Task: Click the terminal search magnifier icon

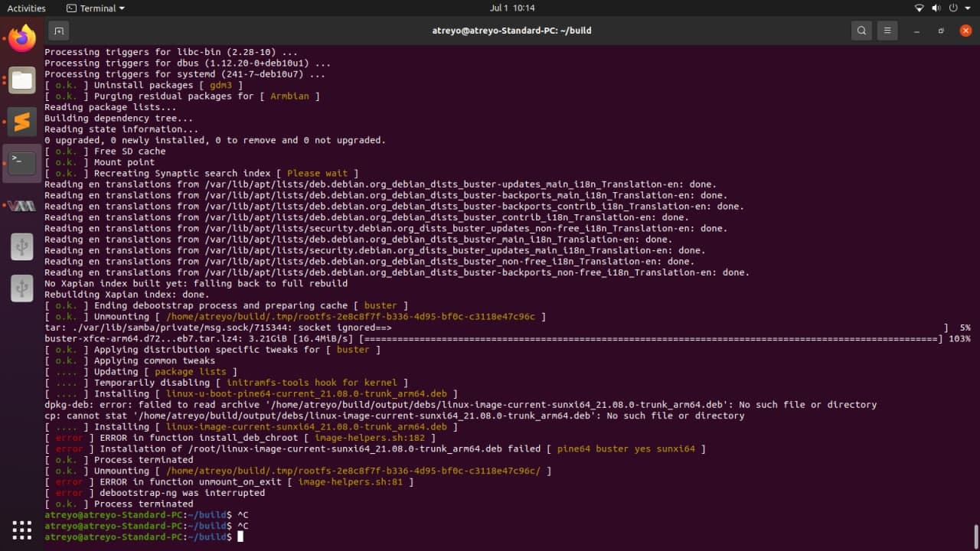Action: (x=862, y=31)
